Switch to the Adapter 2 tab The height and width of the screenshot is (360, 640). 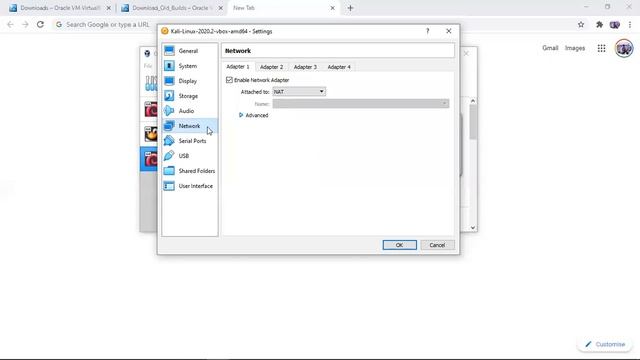coord(271,67)
